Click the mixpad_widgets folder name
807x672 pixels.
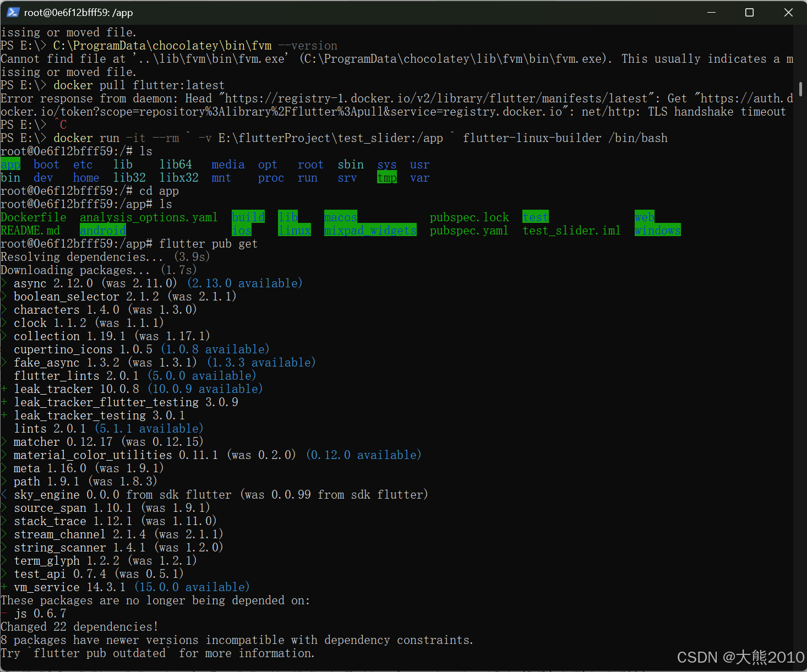point(370,230)
